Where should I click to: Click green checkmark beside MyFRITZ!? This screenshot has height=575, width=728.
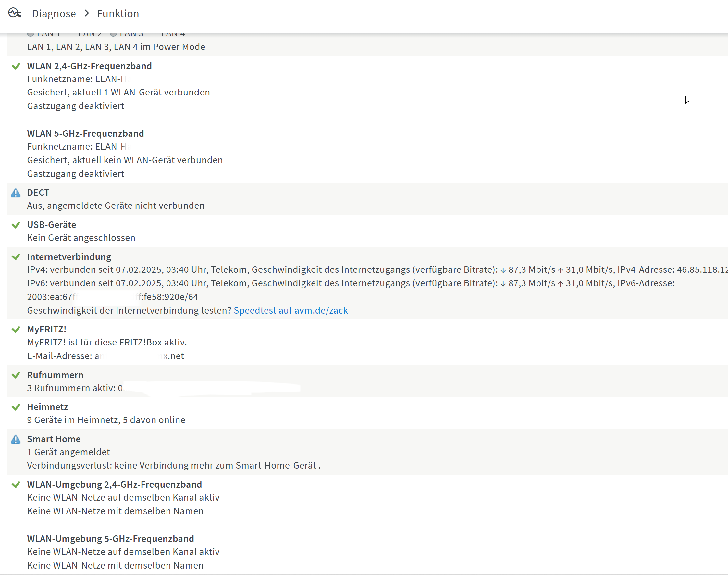pyautogui.click(x=16, y=330)
